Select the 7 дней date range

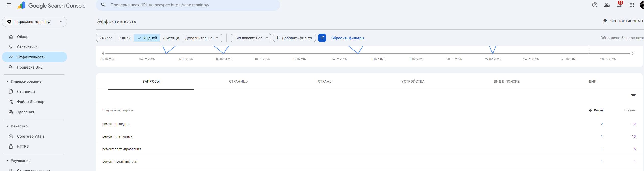tap(125, 38)
